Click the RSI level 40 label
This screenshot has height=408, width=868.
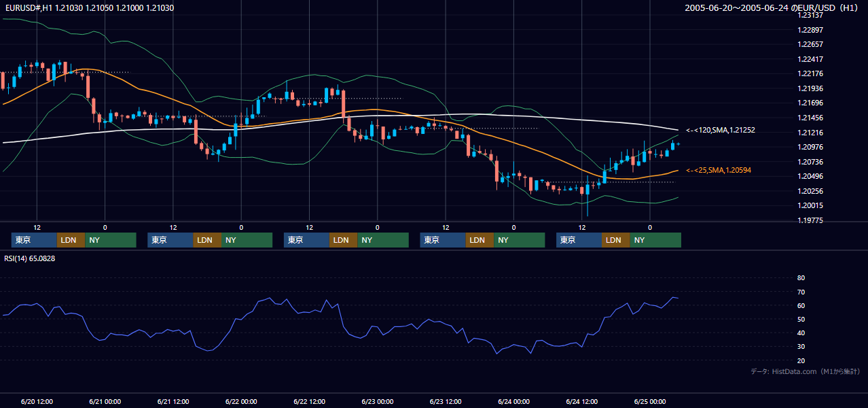pos(801,333)
